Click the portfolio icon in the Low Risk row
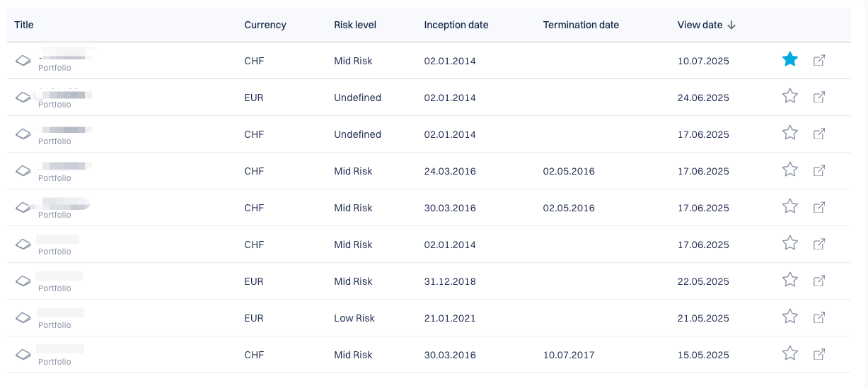The width and height of the screenshot is (868, 388). (23, 318)
